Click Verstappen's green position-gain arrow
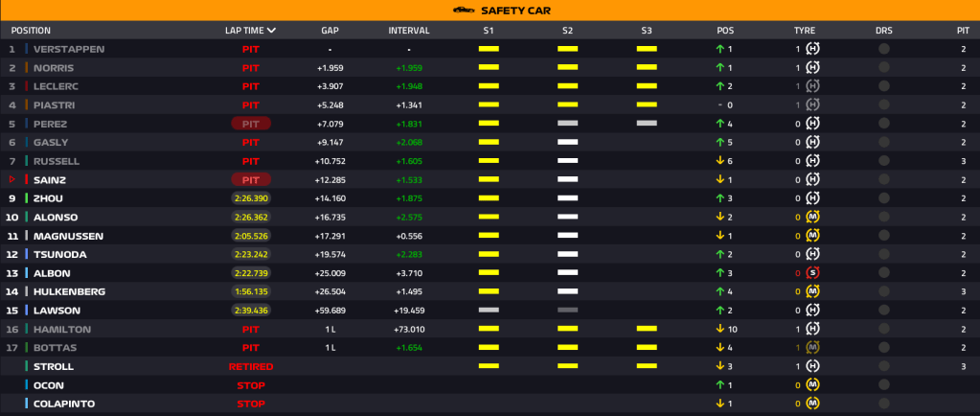The image size is (980, 416). (x=720, y=49)
